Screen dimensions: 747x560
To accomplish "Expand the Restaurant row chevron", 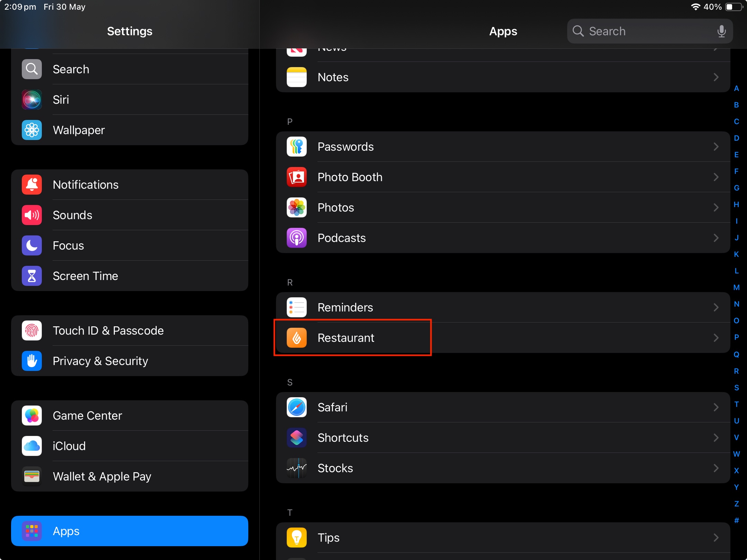I will [x=716, y=338].
